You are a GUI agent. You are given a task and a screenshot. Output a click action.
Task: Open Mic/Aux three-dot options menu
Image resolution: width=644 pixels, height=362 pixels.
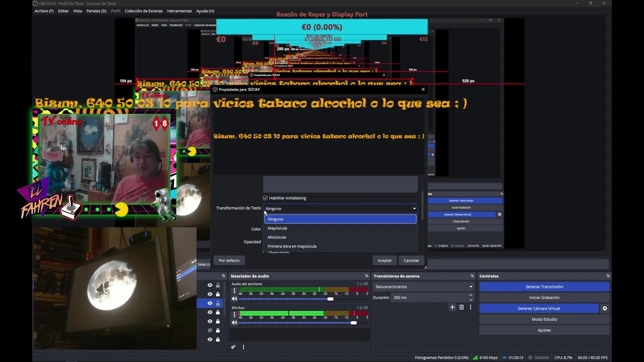[234, 315]
